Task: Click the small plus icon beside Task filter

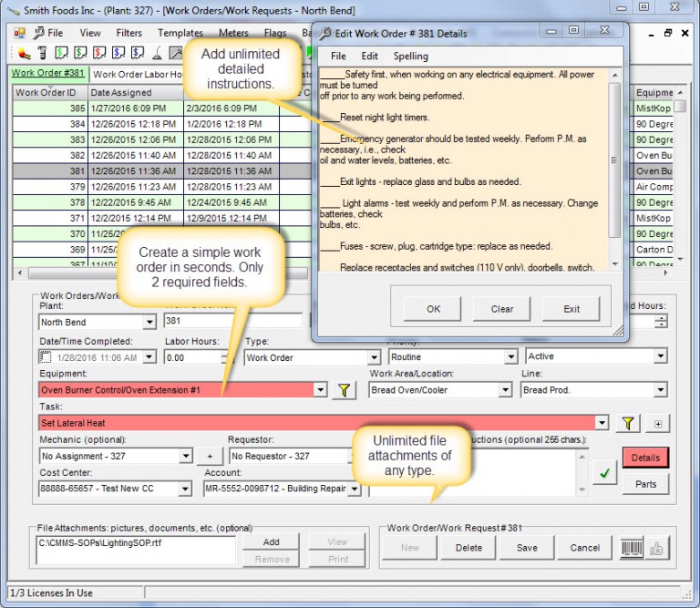Action: [x=658, y=424]
